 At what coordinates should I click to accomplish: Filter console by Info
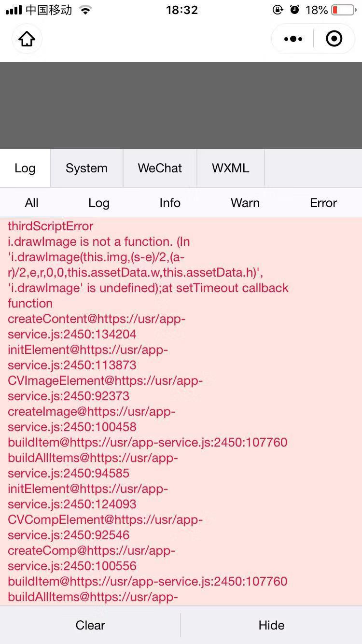click(170, 203)
